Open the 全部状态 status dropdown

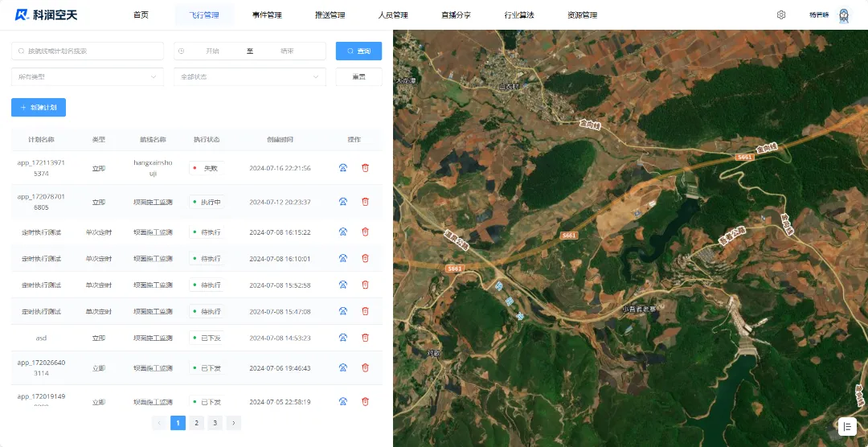[250, 76]
